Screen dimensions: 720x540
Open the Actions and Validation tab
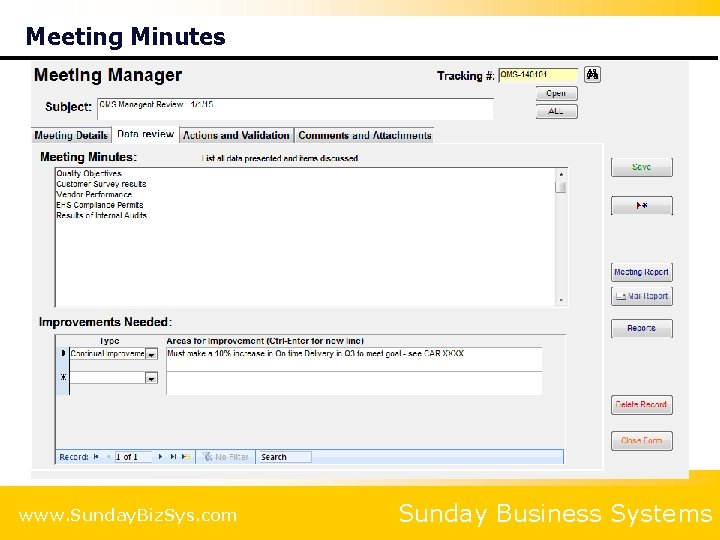click(236, 135)
